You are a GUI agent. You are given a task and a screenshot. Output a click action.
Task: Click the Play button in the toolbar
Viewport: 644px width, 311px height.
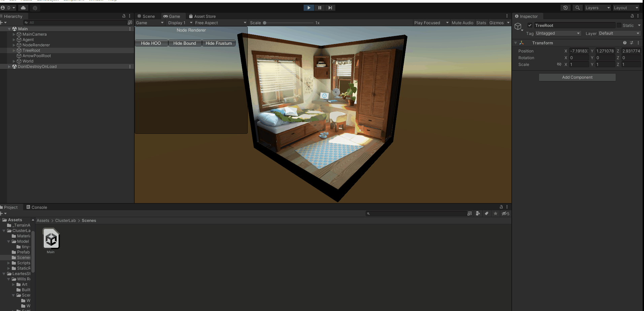(x=309, y=8)
